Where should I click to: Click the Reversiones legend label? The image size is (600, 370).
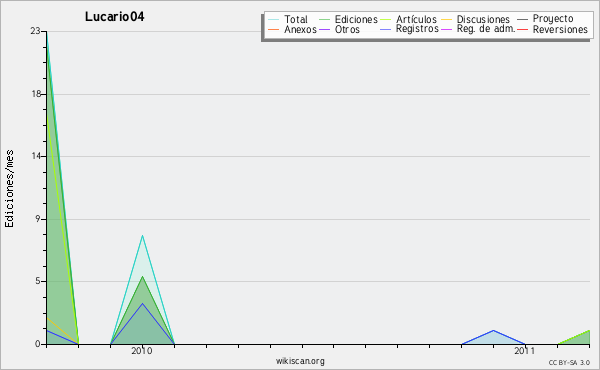[x=560, y=29]
